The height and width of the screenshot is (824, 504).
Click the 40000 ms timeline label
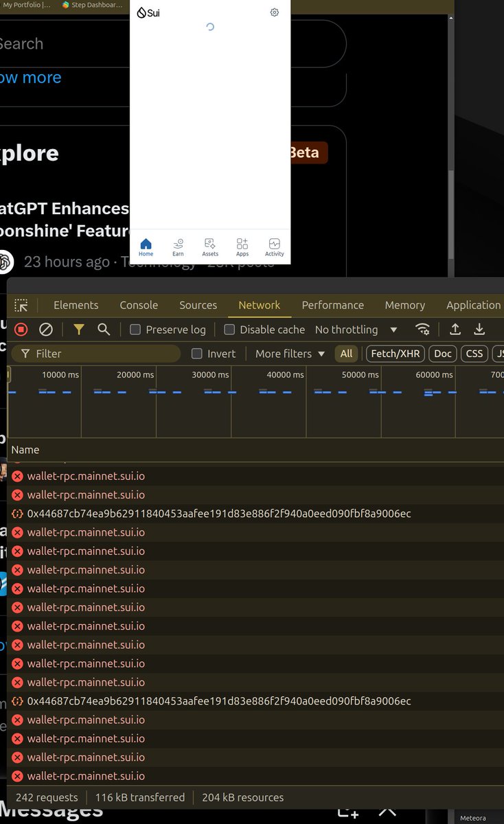click(x=285, y=375)
